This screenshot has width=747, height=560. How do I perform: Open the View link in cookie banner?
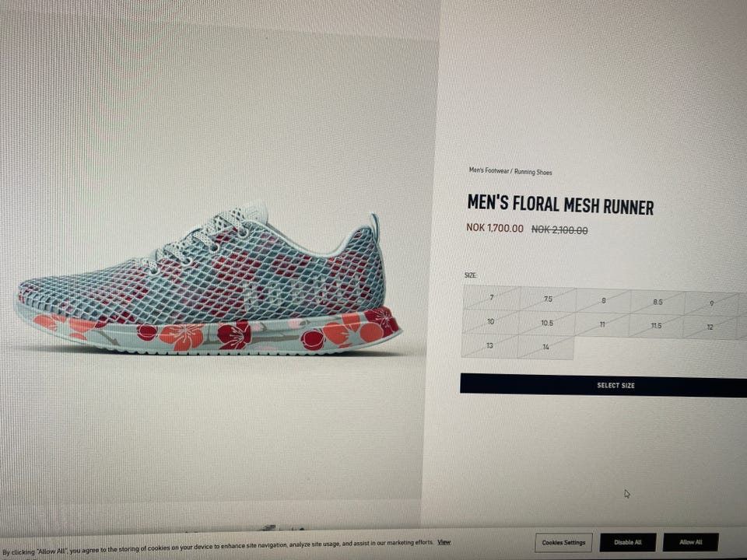point(444,542)
